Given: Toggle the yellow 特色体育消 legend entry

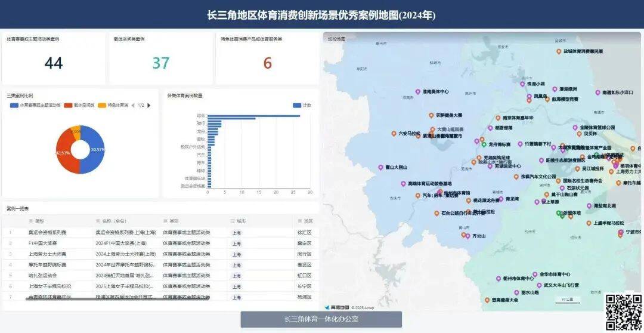Looking at the screenshot, I should (x=113, y=105).
